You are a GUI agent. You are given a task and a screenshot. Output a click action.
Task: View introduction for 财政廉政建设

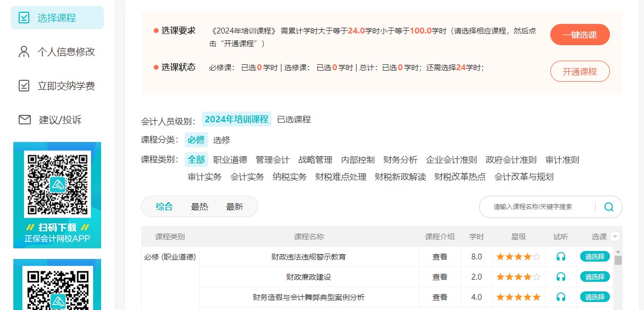point(440,277)
